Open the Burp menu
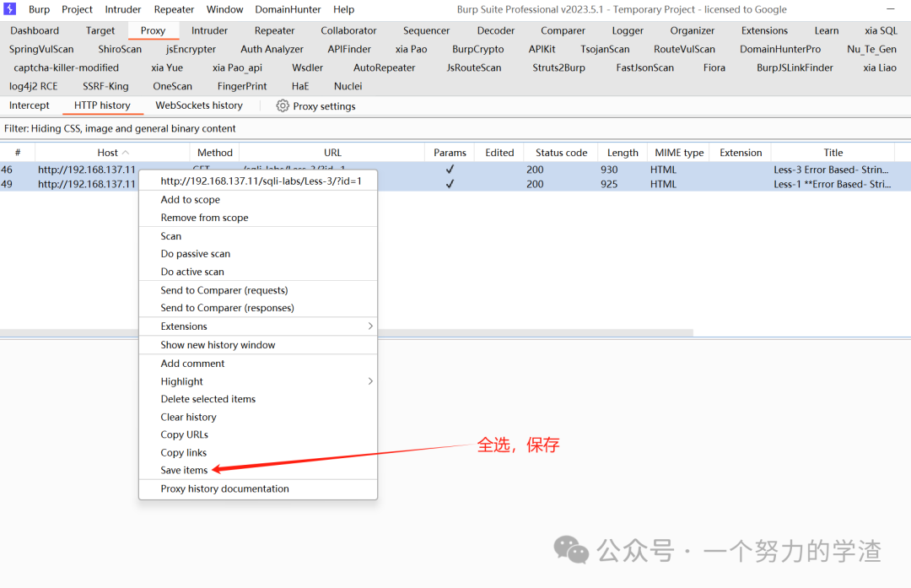This screenshot has width=911, height=588. (39, 9)
